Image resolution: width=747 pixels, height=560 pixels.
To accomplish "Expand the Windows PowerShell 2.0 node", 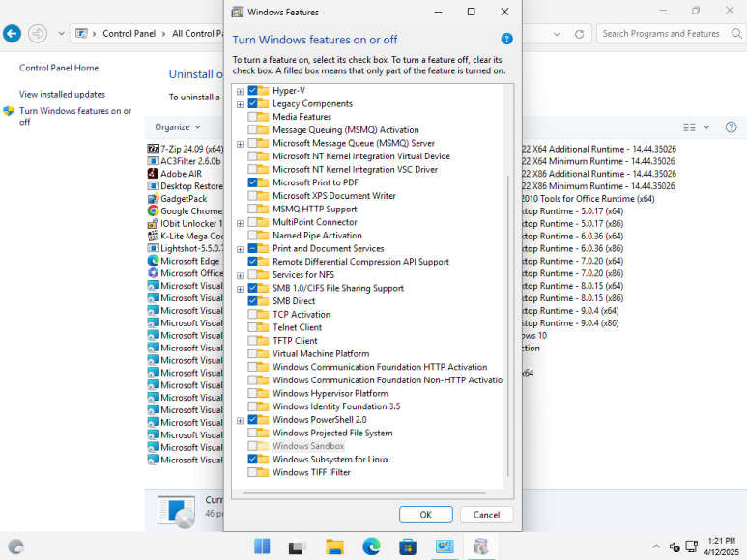I will coord(240,420).
